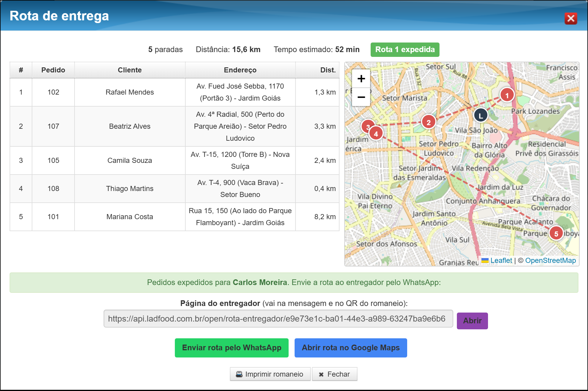588x391 pixels.
Task: Click the 8,2 km distance cell
Action: (x=317, y=217)
